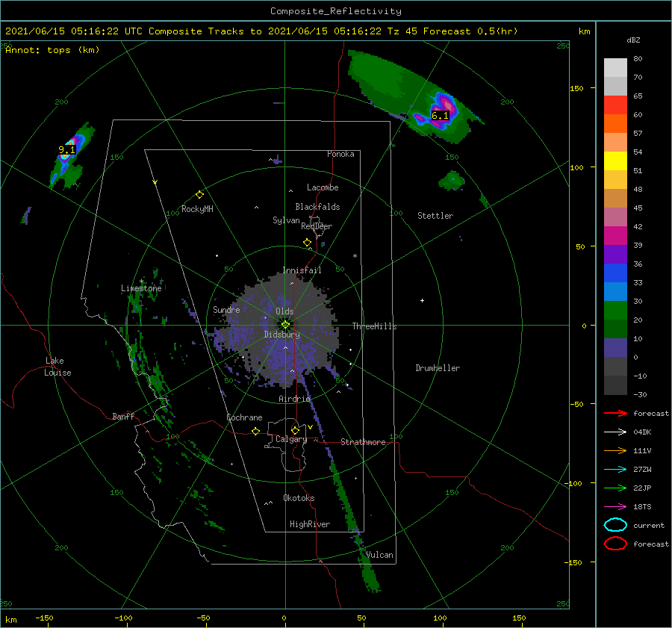This screenshot has width=672, height=628.
Task: Click the white 04DK arrow legend icon
Action: pos(615,432)
